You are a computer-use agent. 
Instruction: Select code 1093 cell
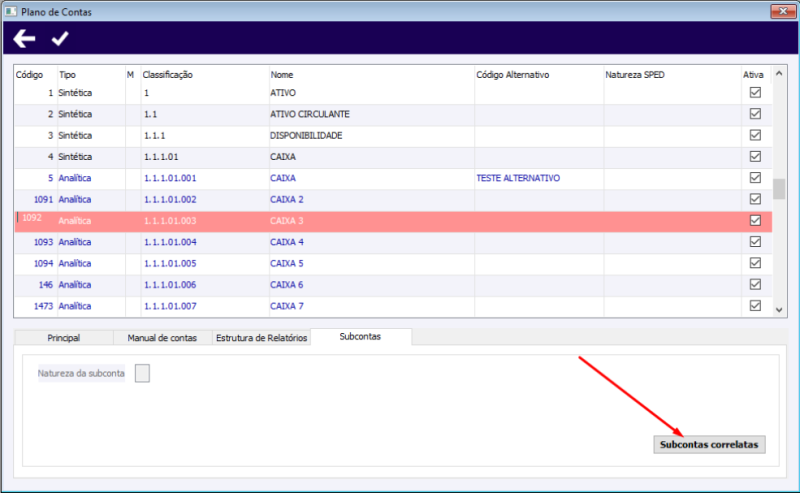click(43, 242)
